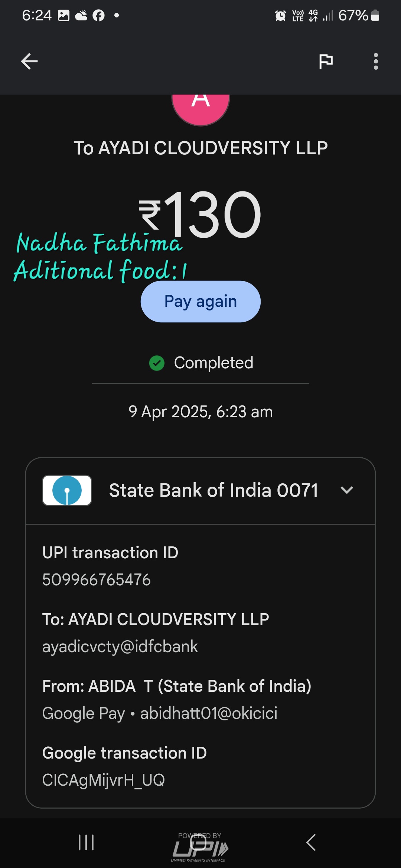Tap the pink recipient avatar
This screenshot has height=868, width=401.
(x=200, y=108)
